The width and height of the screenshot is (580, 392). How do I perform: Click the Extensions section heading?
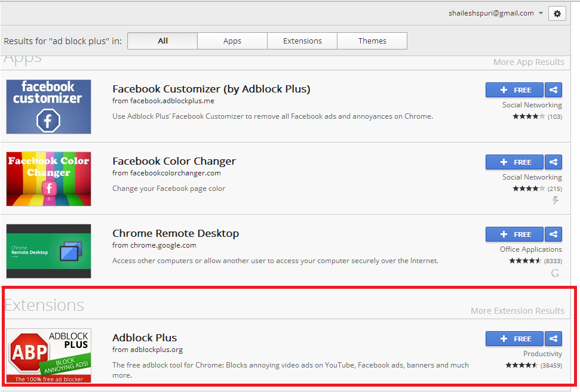44,305
